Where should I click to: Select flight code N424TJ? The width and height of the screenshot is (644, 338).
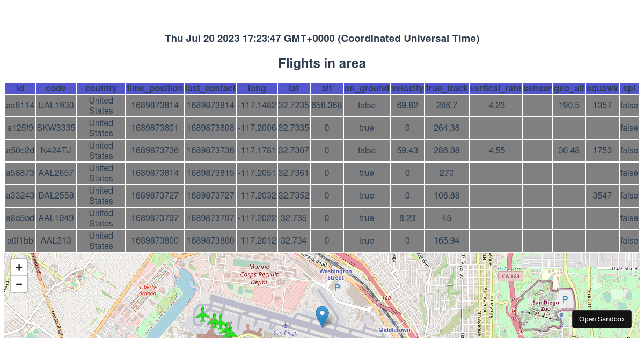click(x=56, y=151)
